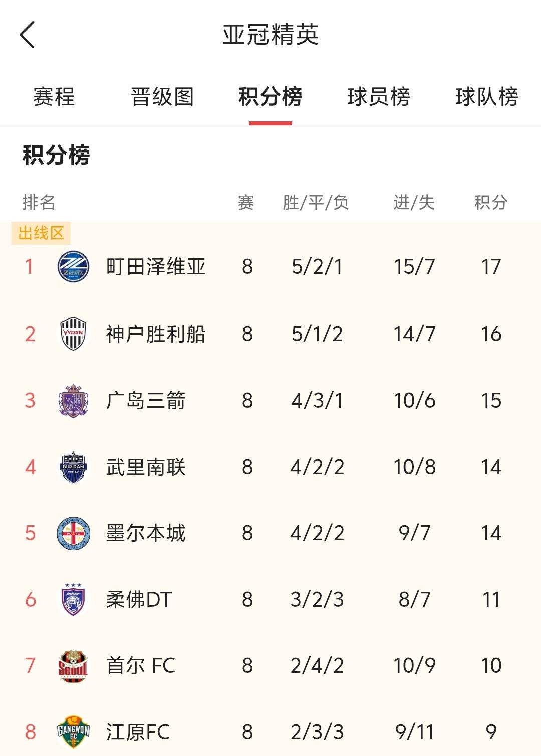Switch to the 赛程 tab
Viewport: 541px width, 756px height.
point(54,97)
